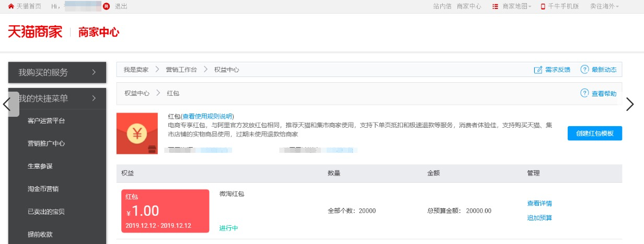644x244 pixels.
Task: Click 权益中心 in top breadcrumb
Action: (227, 70)
